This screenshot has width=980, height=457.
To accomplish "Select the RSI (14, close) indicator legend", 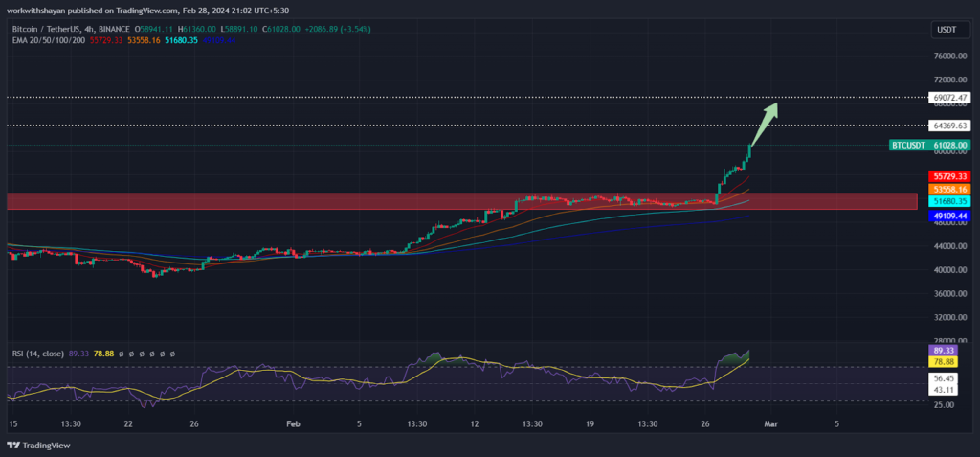I will (x=38, y=354).
